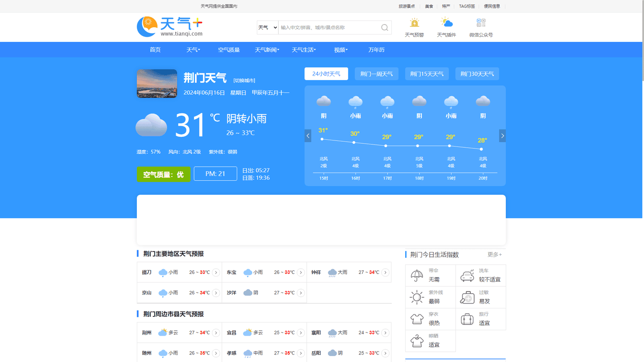644x362 pixels.
Task: Click the [切换城市] switch city link
Action: tap(244, 80)
